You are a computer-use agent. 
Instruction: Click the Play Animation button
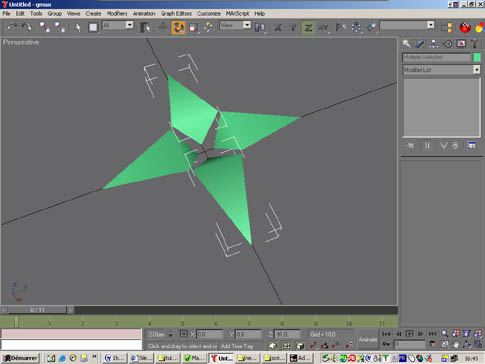(x=410, y=334)
